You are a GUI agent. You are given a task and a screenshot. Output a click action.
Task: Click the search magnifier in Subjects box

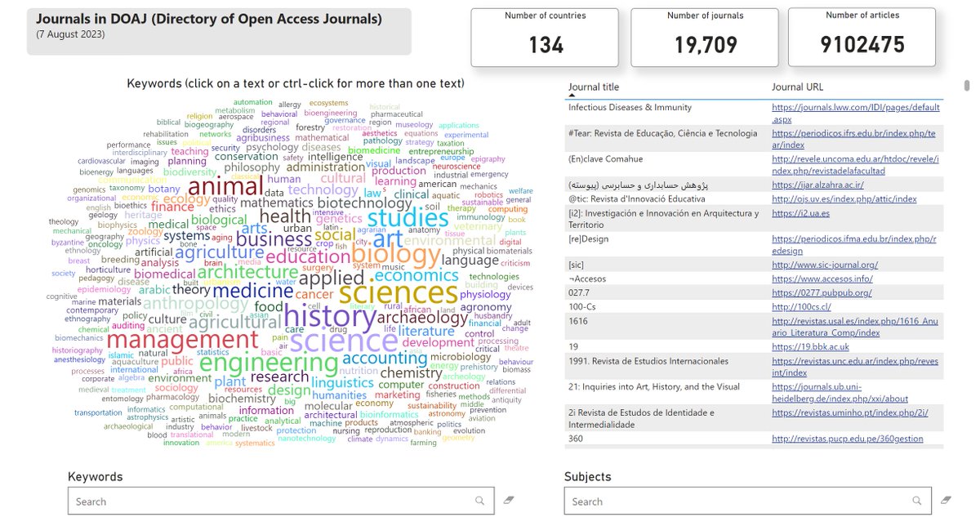pyautogui.click(x=918, y=501)
